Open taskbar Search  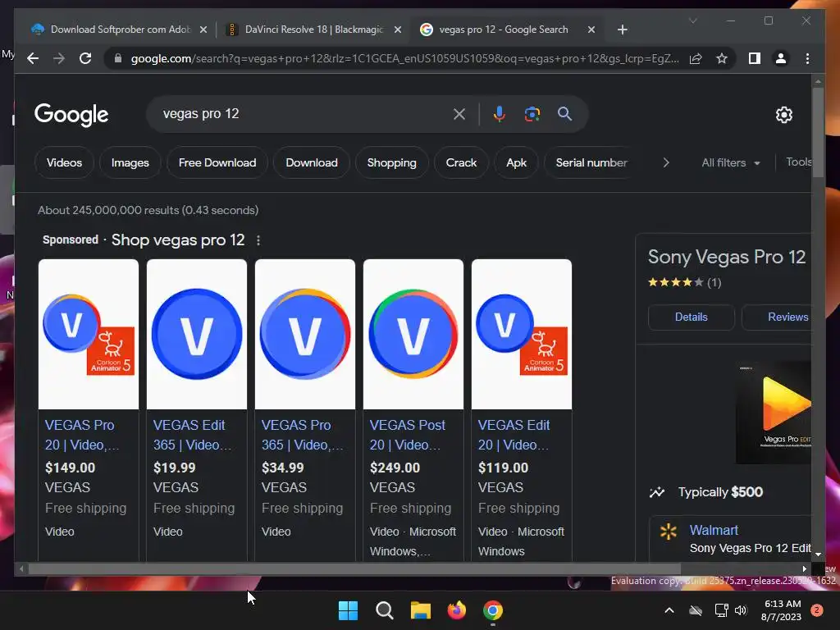(384, 610)
